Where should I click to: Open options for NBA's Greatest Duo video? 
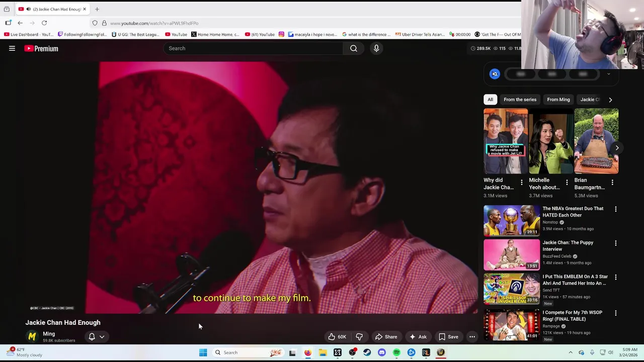(x=615, y=209)
